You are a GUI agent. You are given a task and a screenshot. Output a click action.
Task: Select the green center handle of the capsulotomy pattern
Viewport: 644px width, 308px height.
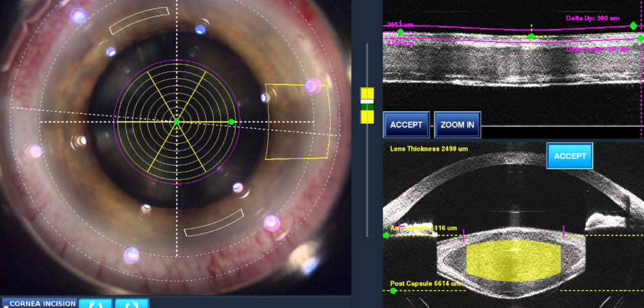point(177,122)
